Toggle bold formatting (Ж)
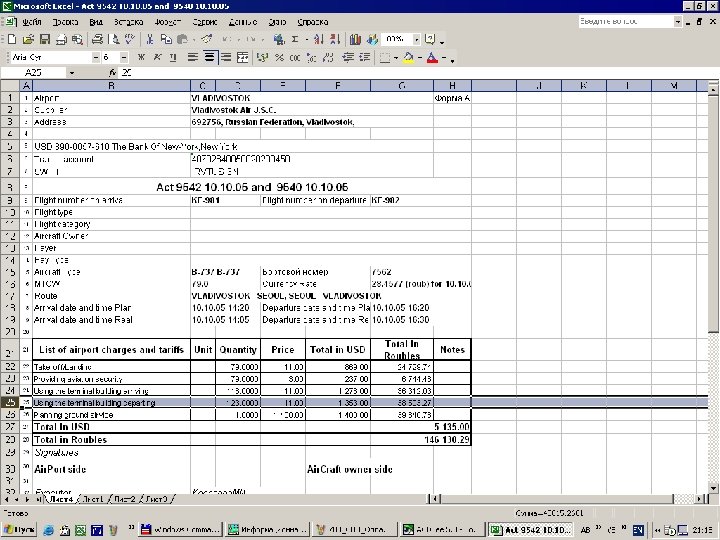 141,57
